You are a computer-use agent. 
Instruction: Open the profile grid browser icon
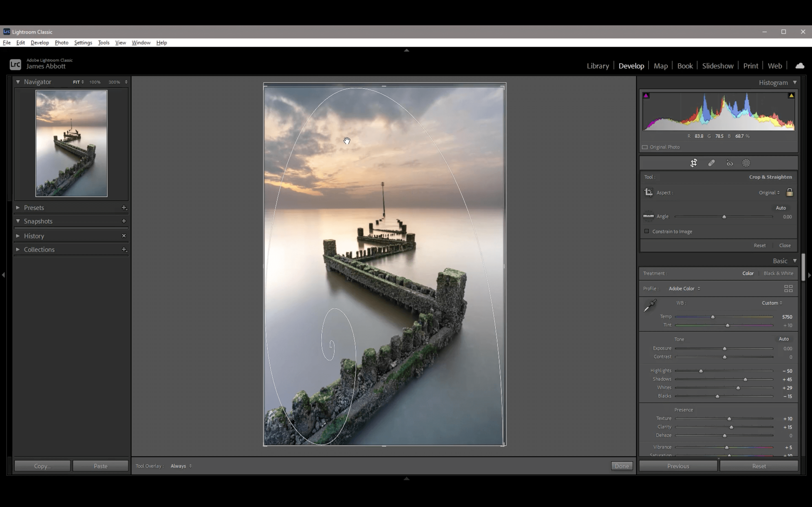point(788,288)
